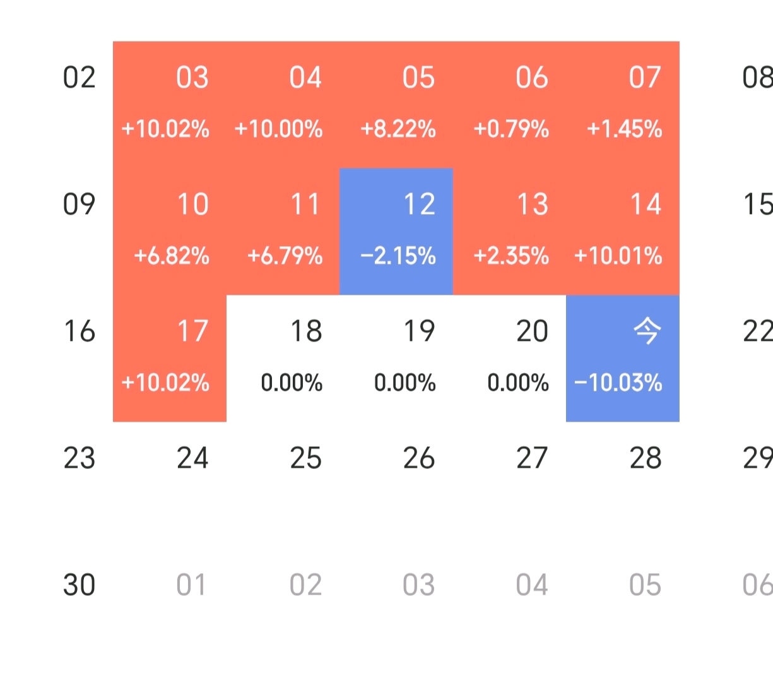The image size is (773, 700).
Task: Click day 04 cell with +10.00%
Action: (283, 104)
